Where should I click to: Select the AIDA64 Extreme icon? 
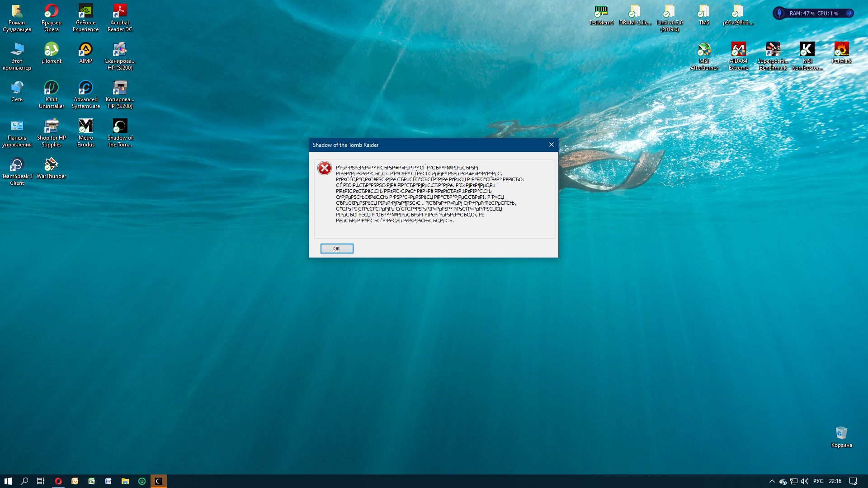click(x=738, y=56)
